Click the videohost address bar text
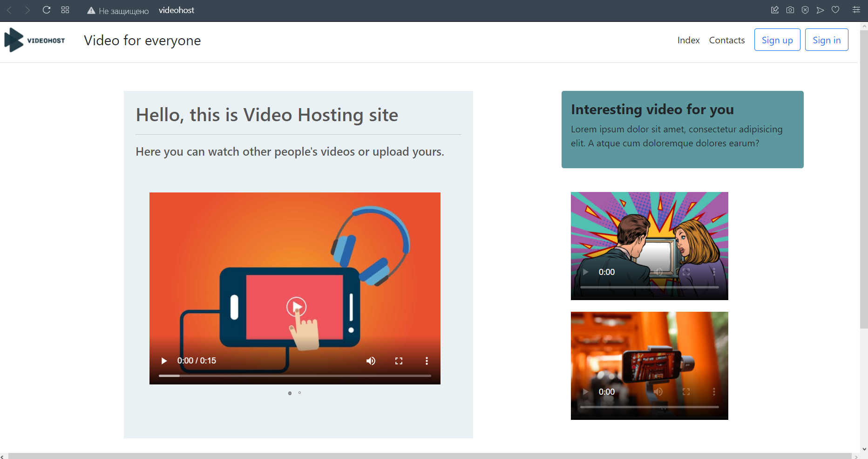The image size is (868, 459). (176, 10)
